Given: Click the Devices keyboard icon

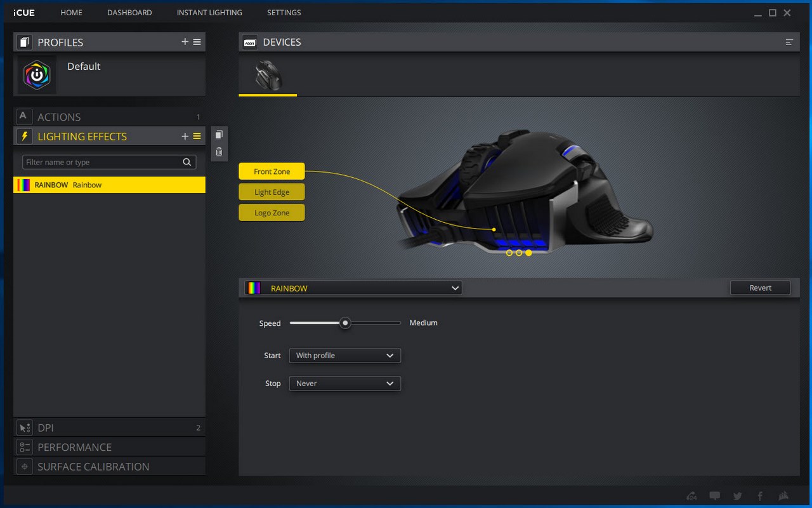Looking at the screenshot, I should pos(250,43).
